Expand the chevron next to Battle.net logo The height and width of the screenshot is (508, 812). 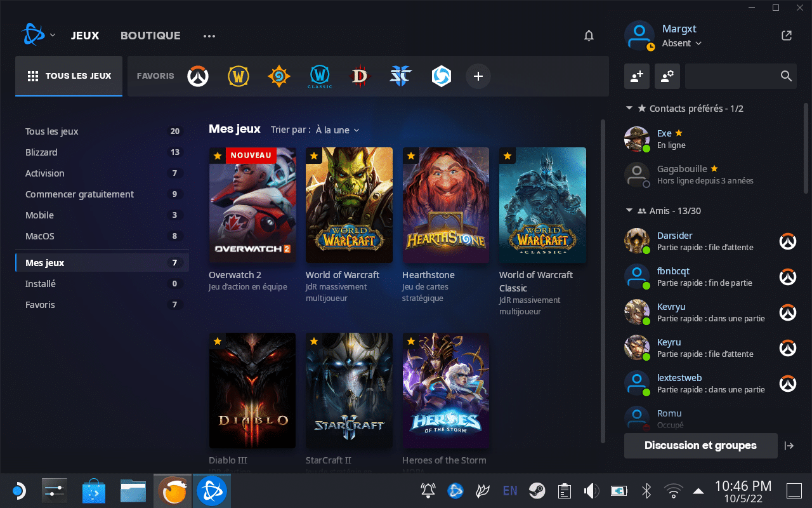[53, 36]
